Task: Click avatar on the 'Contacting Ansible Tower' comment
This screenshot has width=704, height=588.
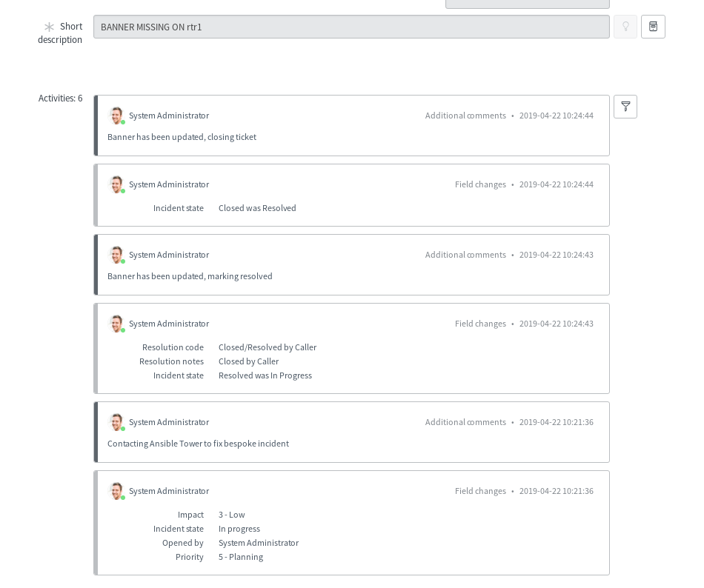Action: pyautogui.click(x=116, y=422)
